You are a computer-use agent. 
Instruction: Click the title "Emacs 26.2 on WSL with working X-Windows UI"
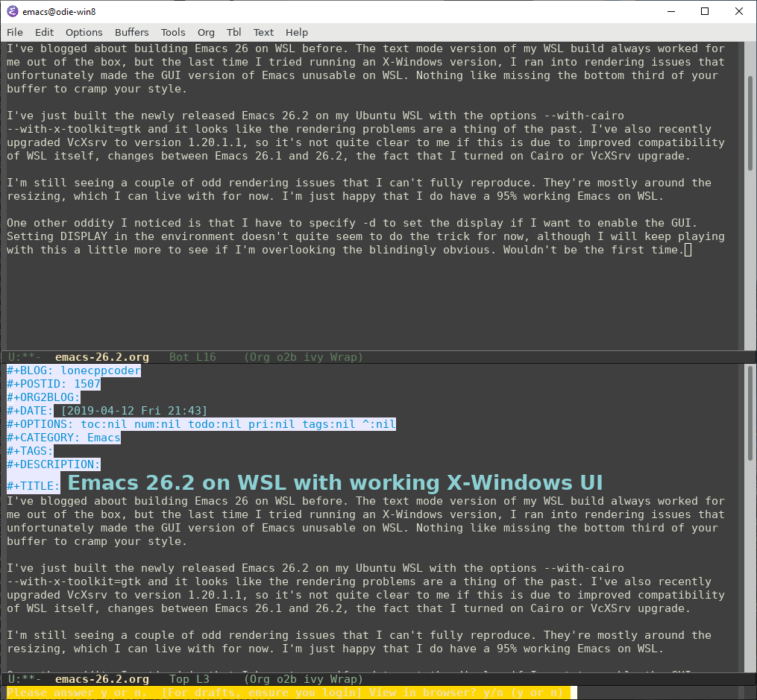(x=336, y=483)
